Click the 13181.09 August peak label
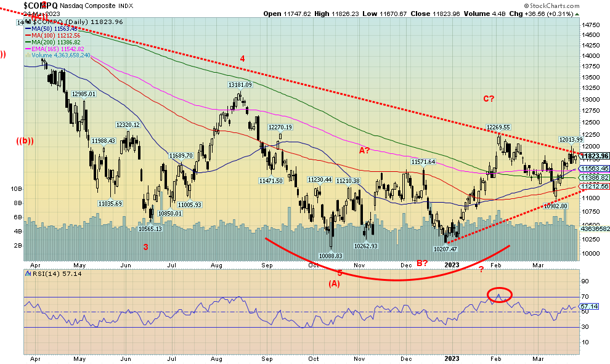Viewport: 610px width, 364px height. click(240, 85)
